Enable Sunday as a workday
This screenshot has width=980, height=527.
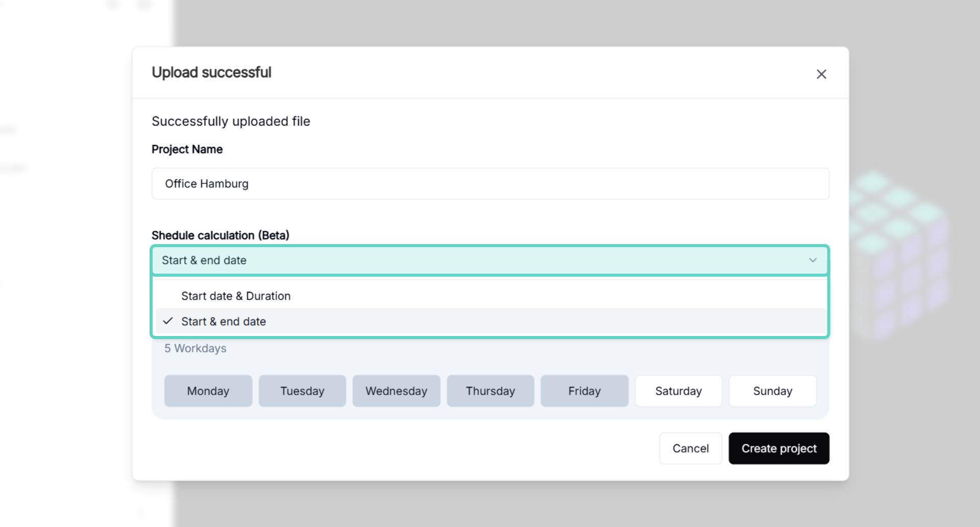coord(772,391)
